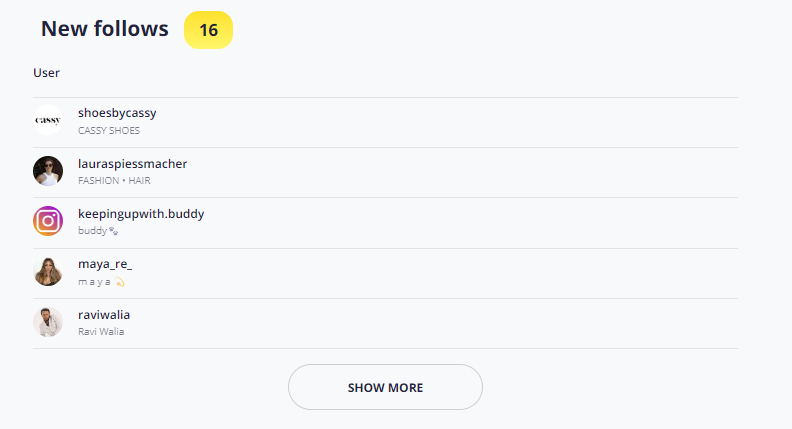Open the lauraspiessmacher username link
The height and width of the screenshot is (429, 792).
[x=132, y=164]
